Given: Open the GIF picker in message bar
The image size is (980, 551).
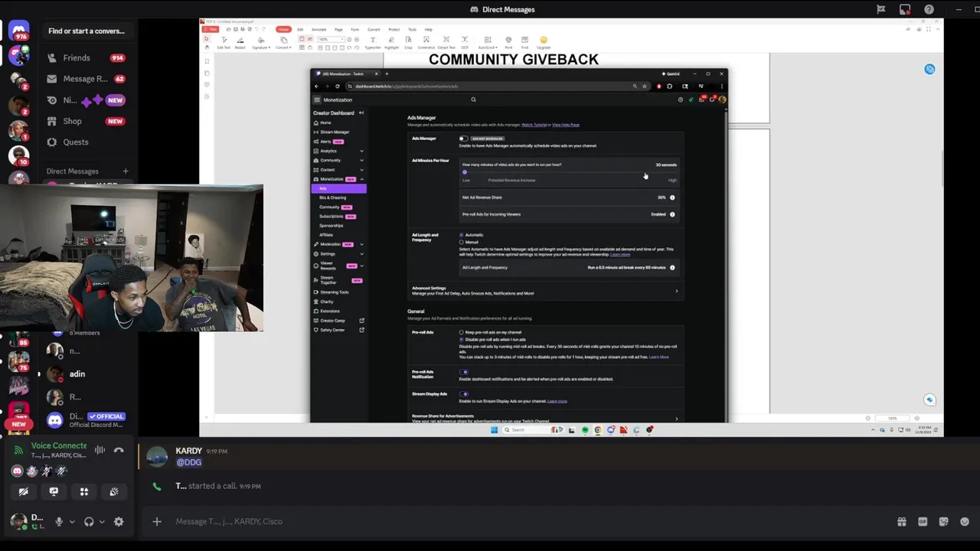Looking at the screenshot, I should coord(923,522).
